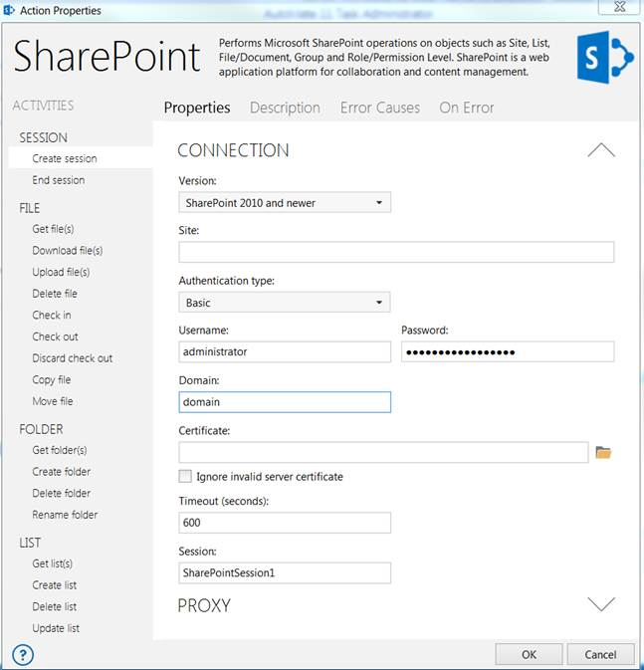
Task: Select the Get list(s) activity
Action: point(52,564)
